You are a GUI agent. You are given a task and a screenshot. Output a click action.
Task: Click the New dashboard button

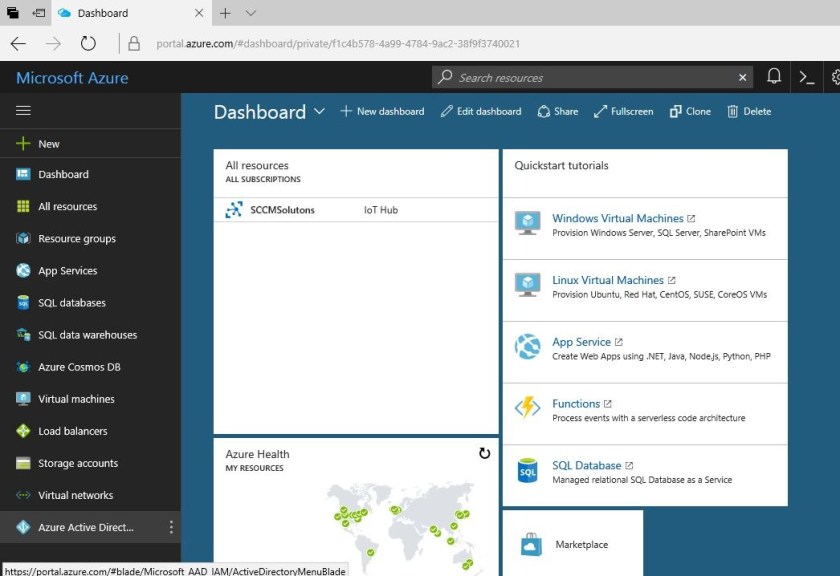[382, 112]
